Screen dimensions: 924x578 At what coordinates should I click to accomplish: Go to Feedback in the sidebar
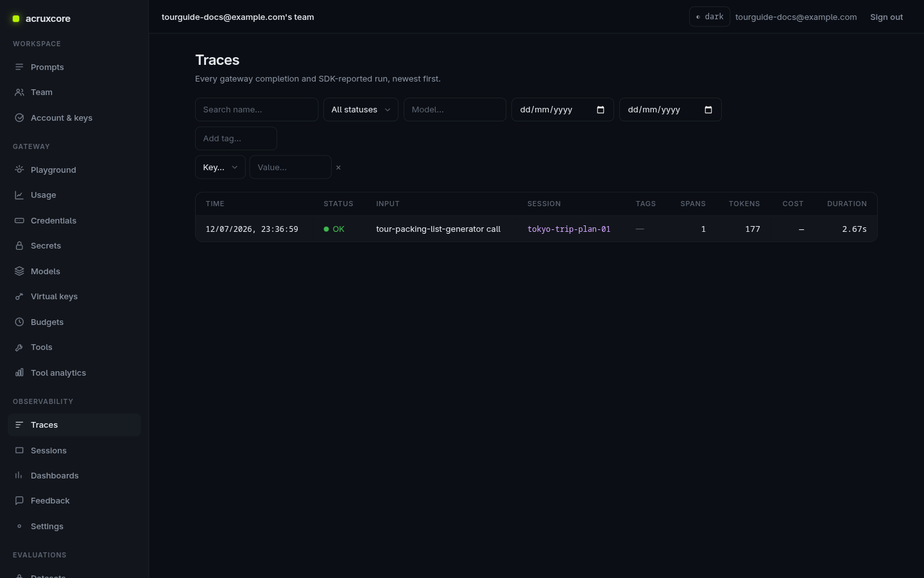click(x=50, y=501)
